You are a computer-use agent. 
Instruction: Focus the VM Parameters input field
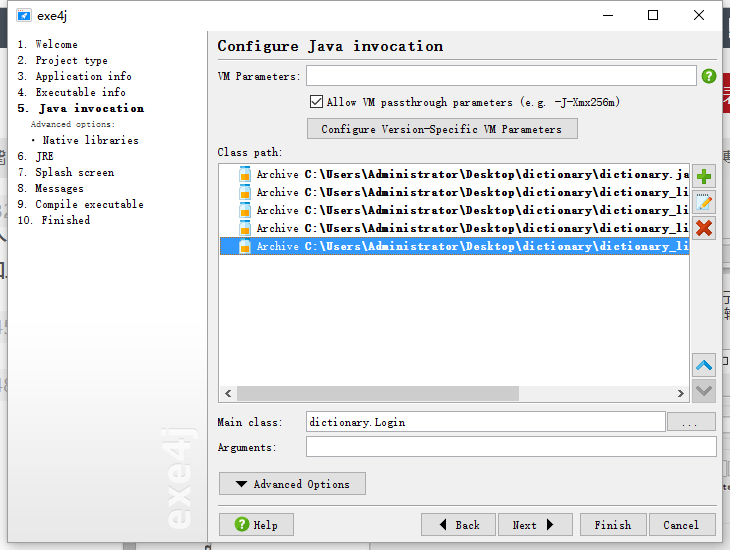point(501,75)
